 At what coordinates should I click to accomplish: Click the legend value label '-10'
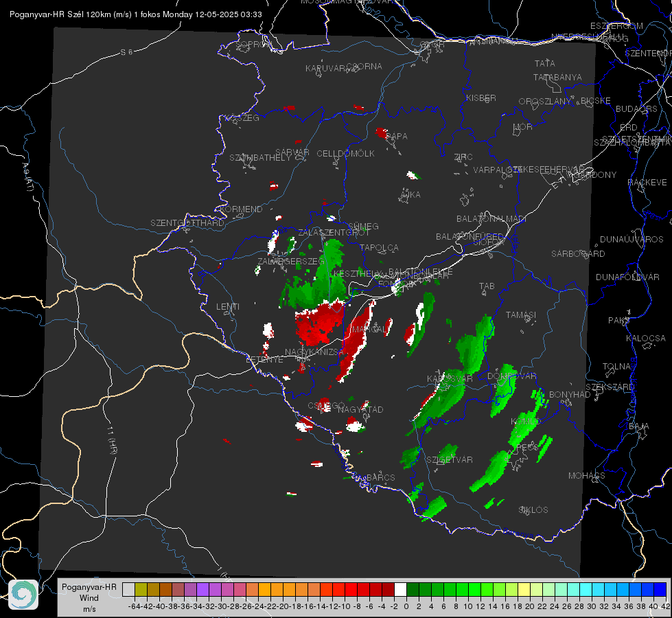point(344,606)
